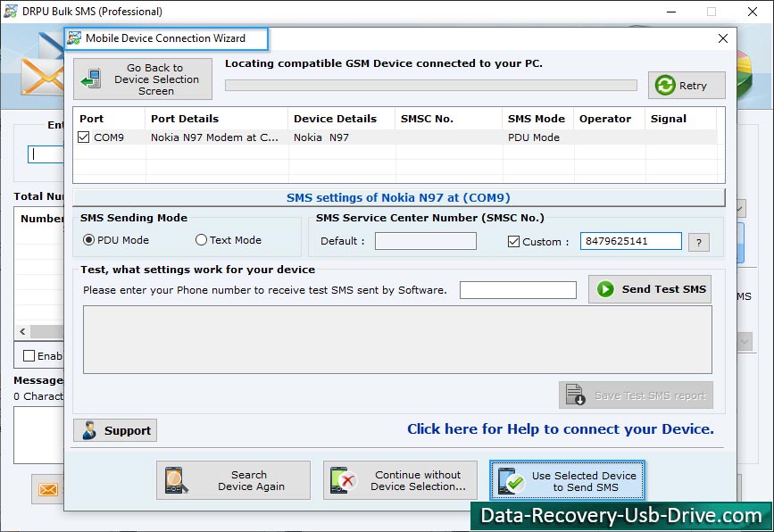Image resolution: width=774 pixels, height=532 pixels.
Task: Open the Support button
Action: pyautogui.click(x=115, y=430)
